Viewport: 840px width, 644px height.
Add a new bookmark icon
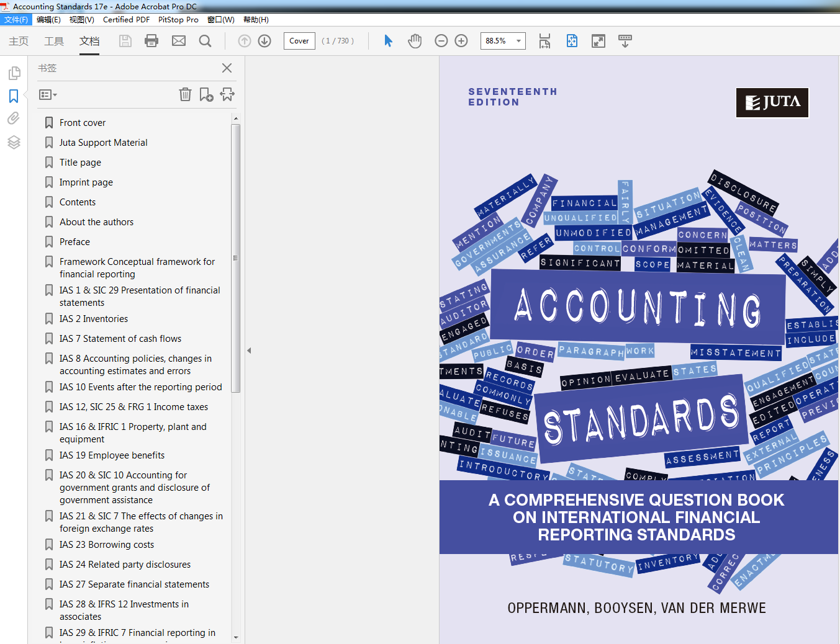click(x=206, y=94)
